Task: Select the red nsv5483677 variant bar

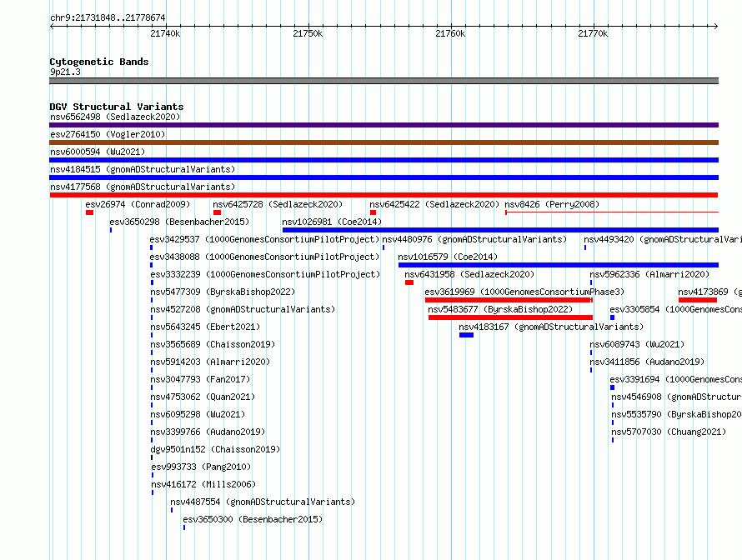Action: click(510, 317)
